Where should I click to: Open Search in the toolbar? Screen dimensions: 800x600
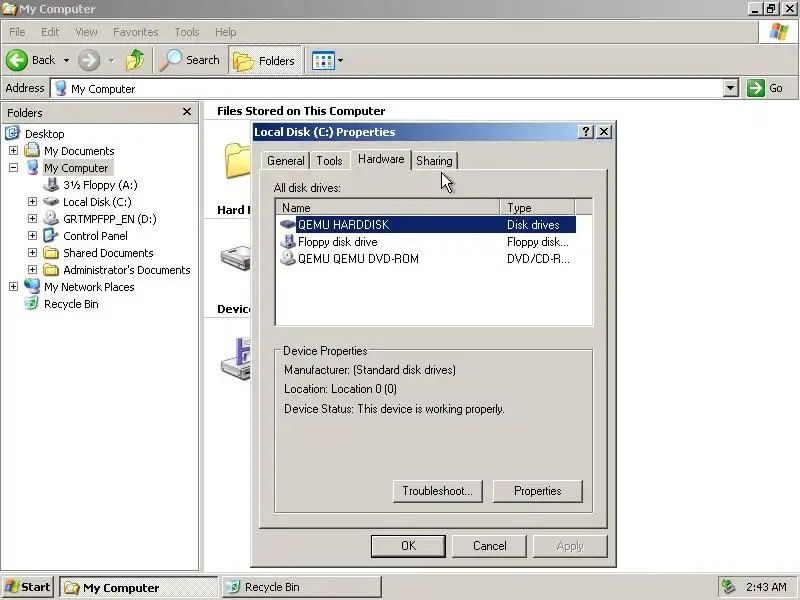(x=190, y=60)
